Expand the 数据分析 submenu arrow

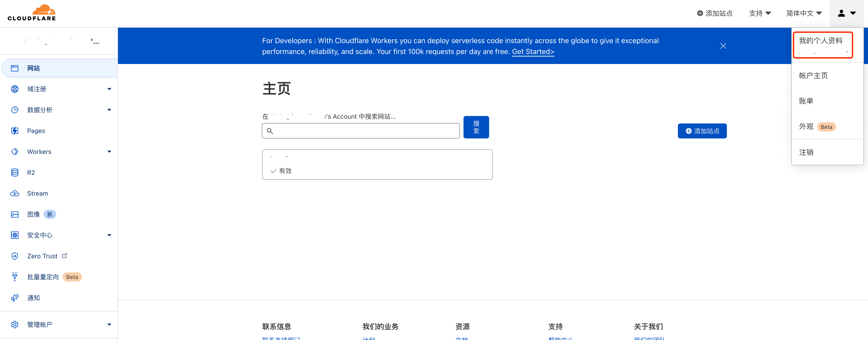109,110
